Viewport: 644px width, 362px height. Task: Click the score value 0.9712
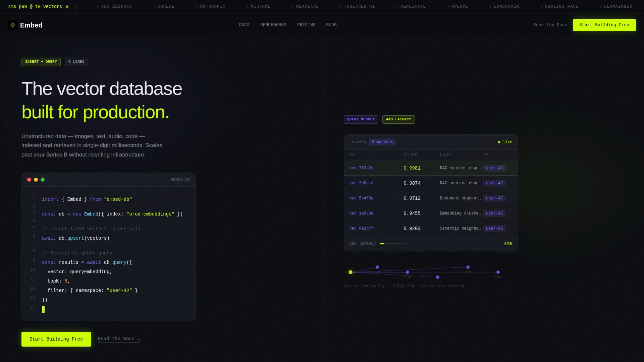412,198
